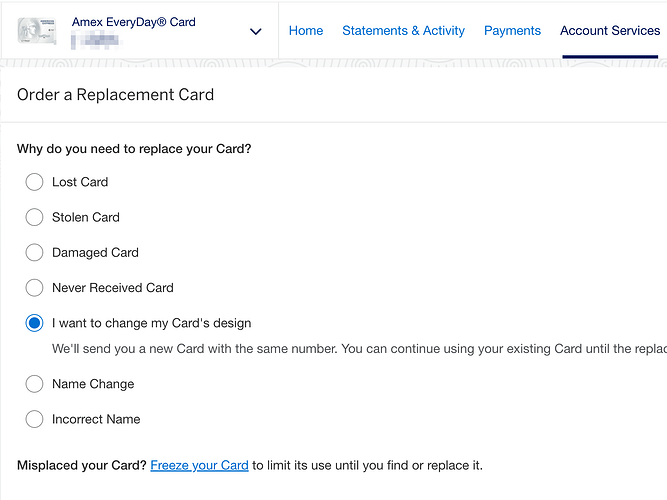Follow the Freeze your Card link
The image size is (667, 500).
[199, 466]
